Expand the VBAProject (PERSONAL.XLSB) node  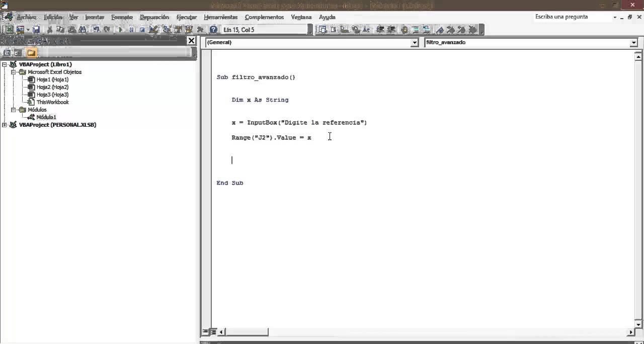click(x=5, y=125)
